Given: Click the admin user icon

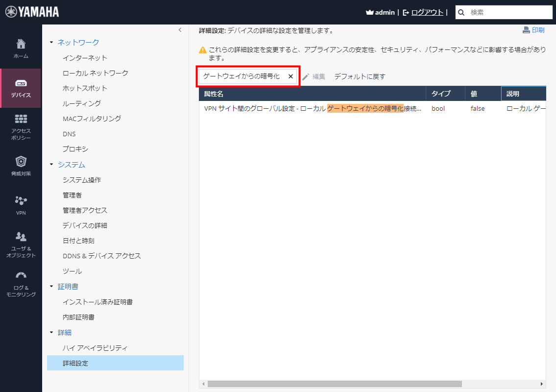Looking at the screenshot, I should (x=369, y=12).
